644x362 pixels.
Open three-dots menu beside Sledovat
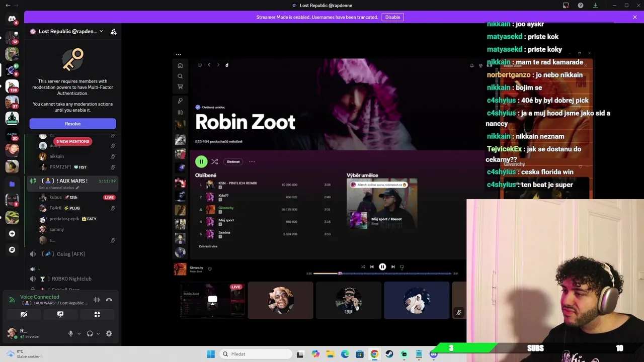(x=252, y=161)
